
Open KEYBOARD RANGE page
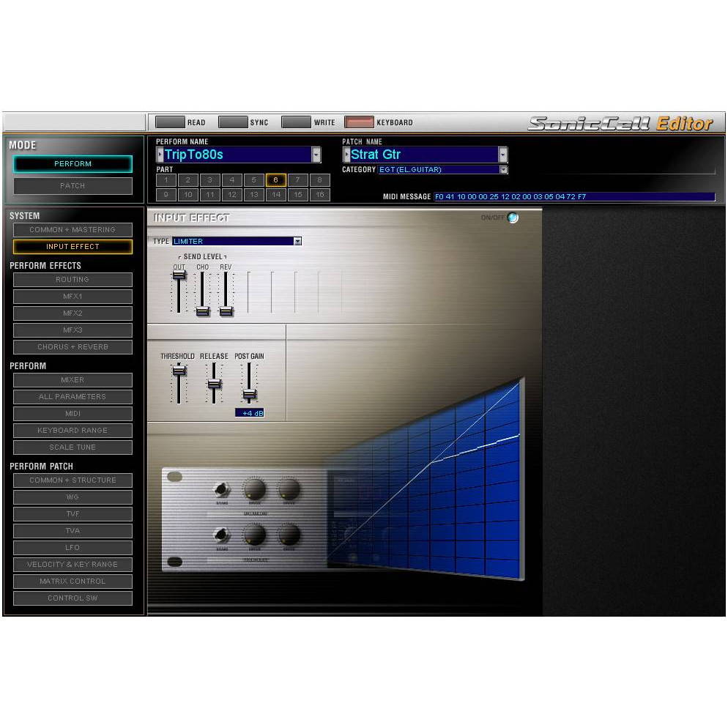pyautogui.click(x=73, y=431)
